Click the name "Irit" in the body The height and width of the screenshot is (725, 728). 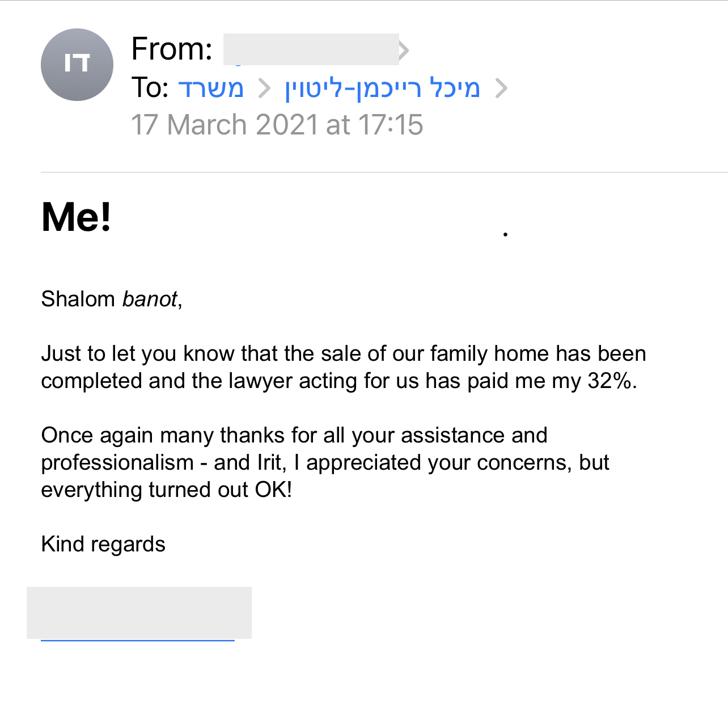(269, 462)
